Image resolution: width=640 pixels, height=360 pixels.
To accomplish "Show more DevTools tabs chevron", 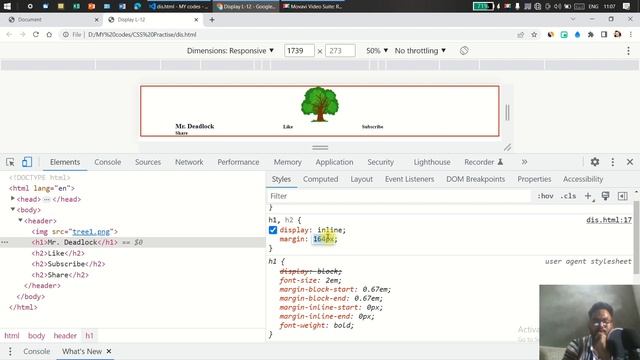I will tap(524, 162).
